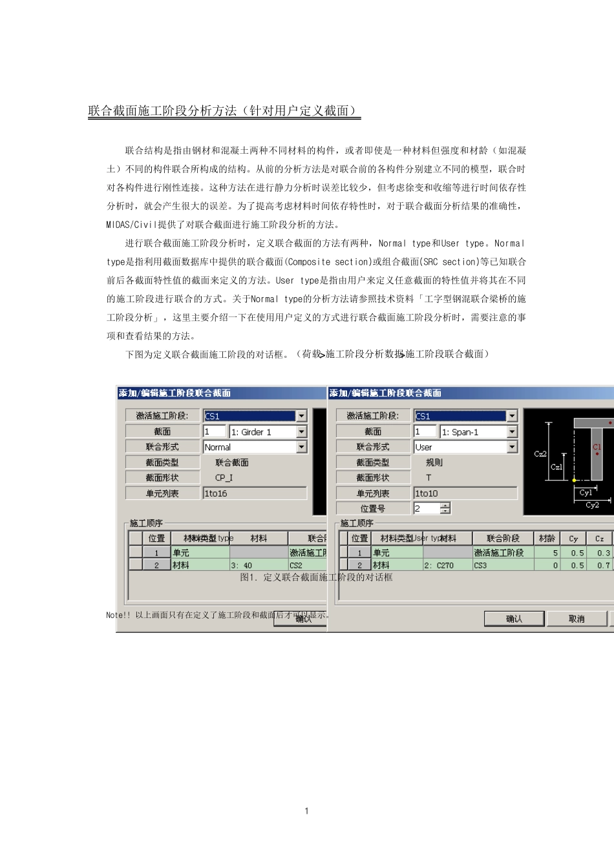
Task: Click section number field left of Span-1
Action: 425,431
